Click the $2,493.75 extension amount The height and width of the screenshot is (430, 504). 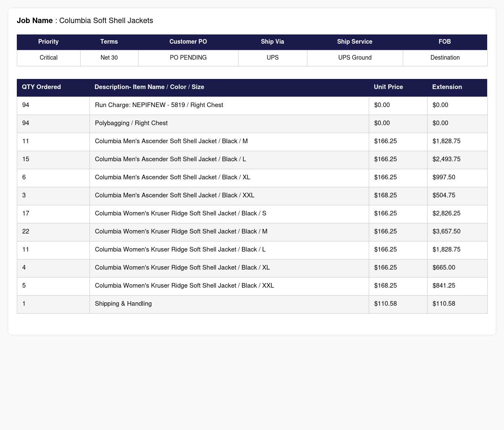[x=457, y=159]
